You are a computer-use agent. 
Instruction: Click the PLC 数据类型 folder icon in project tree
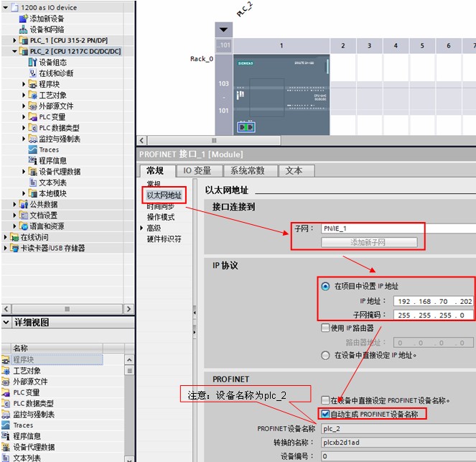click(32, 128)
